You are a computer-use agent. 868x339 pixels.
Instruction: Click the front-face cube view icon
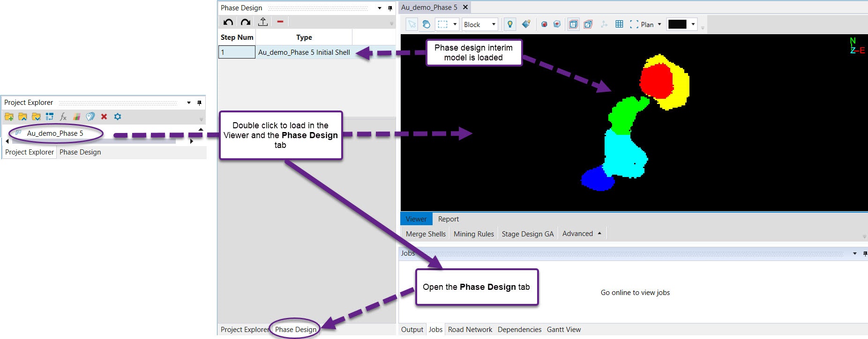click(573, 24)
